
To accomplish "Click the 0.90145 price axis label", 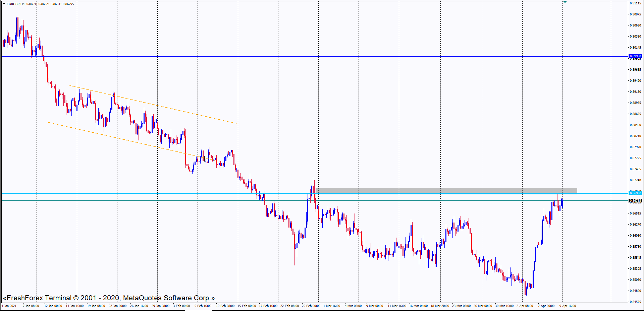I will point(635,48).
